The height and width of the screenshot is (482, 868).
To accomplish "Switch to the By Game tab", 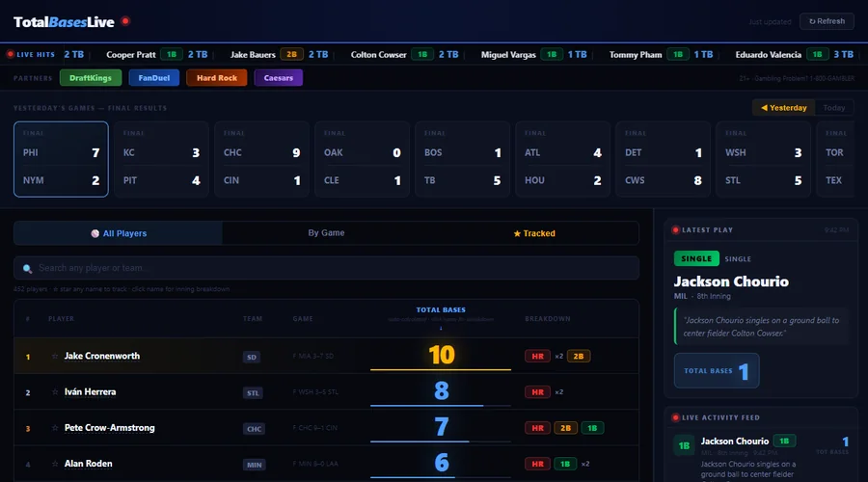I will point(326,233).
